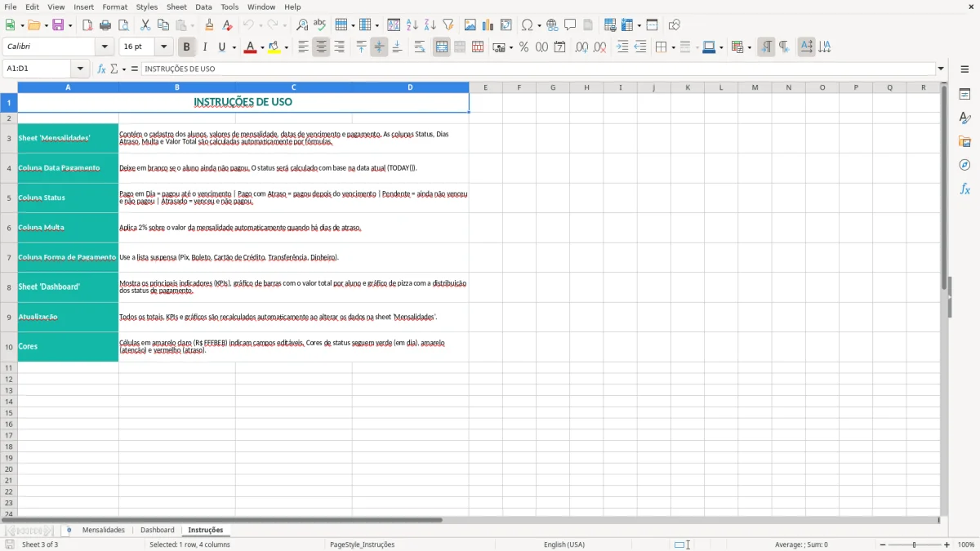Select column header D

[410, 87]
